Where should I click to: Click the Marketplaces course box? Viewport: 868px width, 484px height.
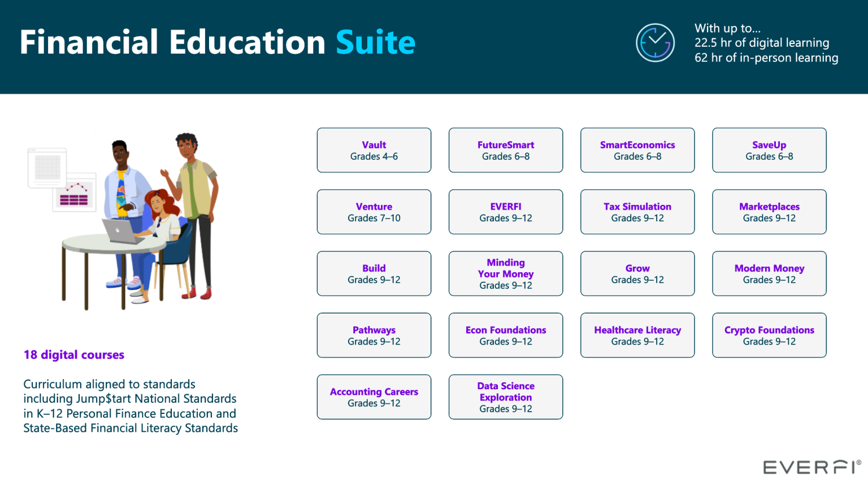(769, 212)
